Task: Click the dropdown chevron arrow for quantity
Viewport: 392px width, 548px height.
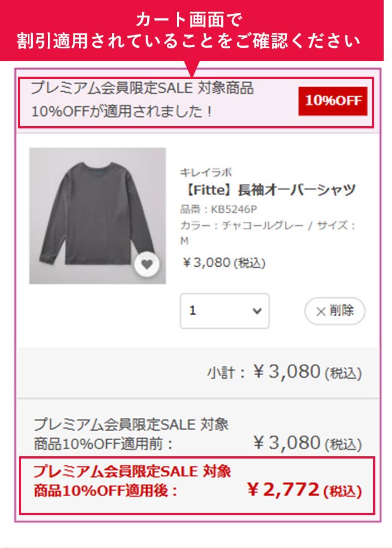Action: pos(257,311)
